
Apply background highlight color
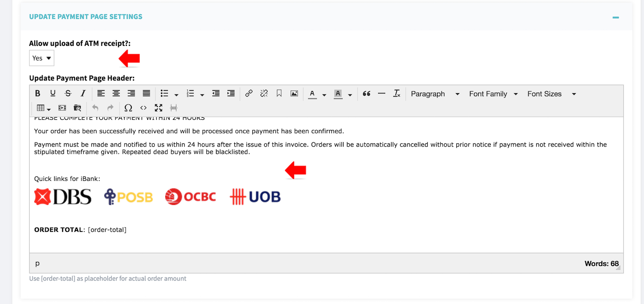pyautogui.click(x=338, y=94)
